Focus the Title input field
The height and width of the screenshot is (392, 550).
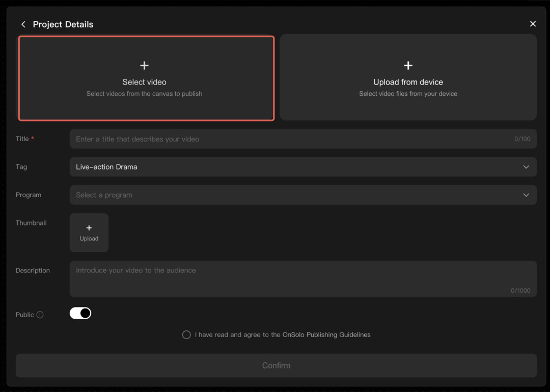(303, 139)
